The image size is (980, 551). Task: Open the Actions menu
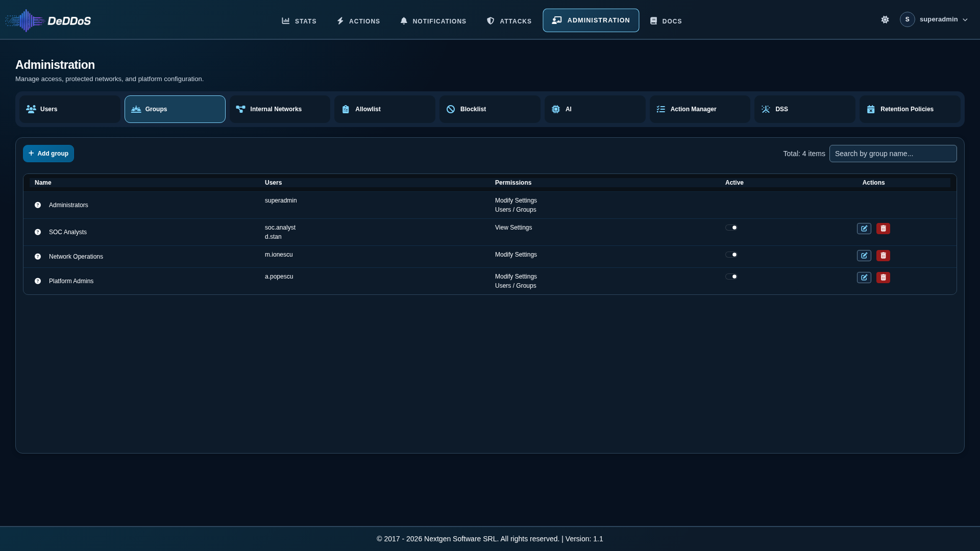click(x=358, y=21)
